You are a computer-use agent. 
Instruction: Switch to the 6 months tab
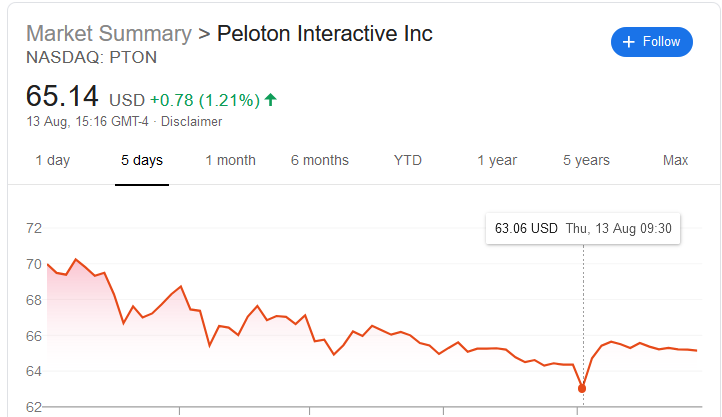coord(320,160)
